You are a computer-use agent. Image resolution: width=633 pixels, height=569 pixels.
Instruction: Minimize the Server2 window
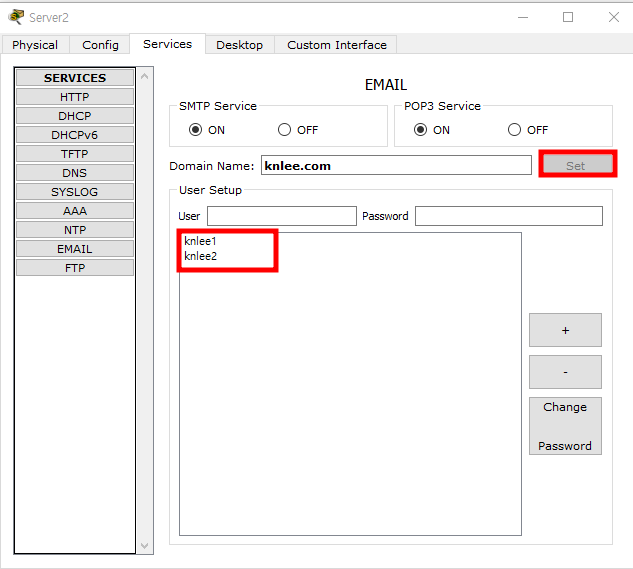point(523,17)
